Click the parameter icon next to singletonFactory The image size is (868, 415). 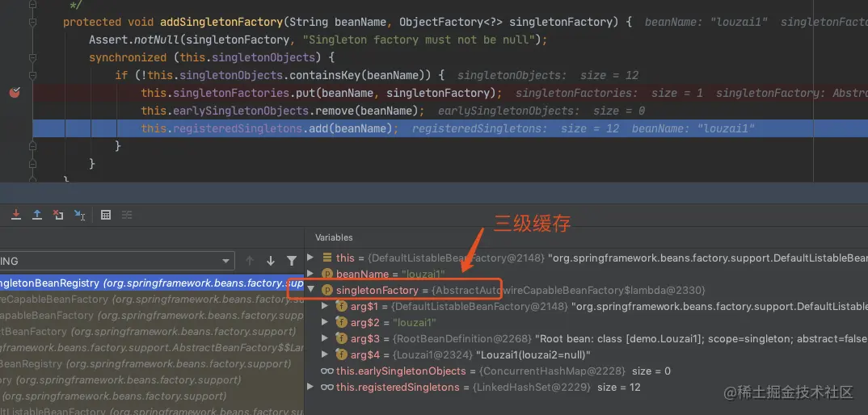coord(327,290)
